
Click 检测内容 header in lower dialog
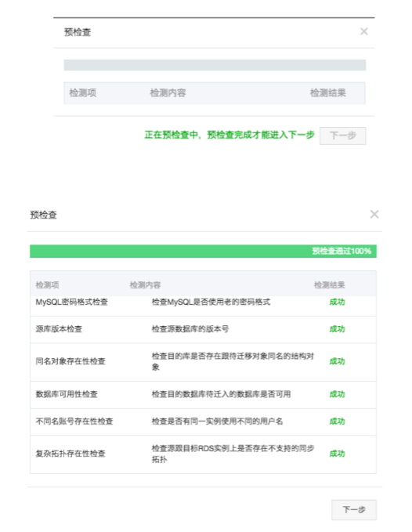[x=145, y=285]
